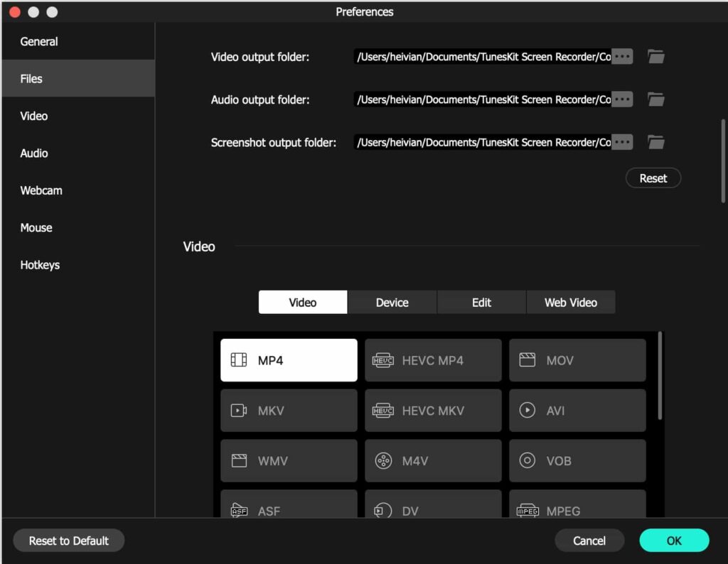This screenshot has height=564, width=728.
Task: Select MKV as video format
Action: [288, 410]
